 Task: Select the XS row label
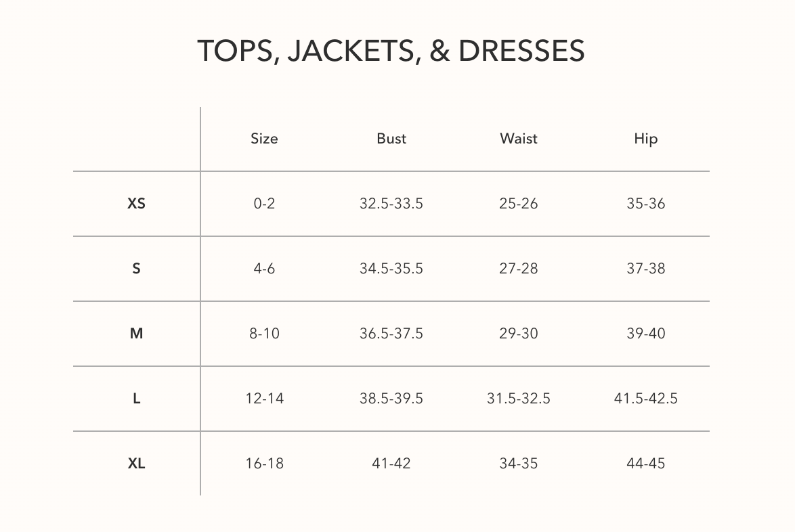point(136,203)
